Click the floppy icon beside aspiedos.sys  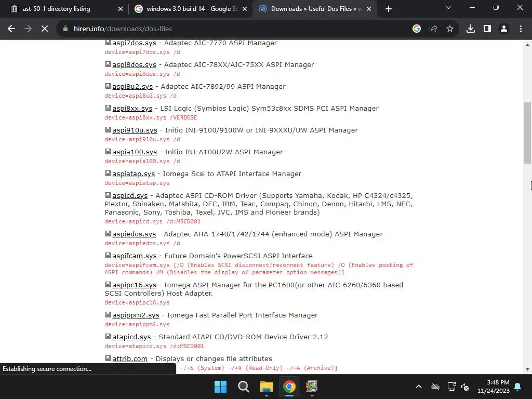108,234
